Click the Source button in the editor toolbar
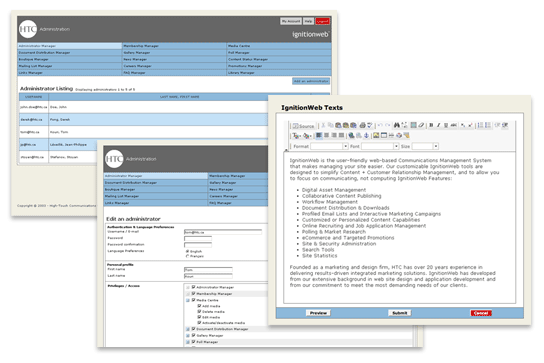This screenshot has width=544, height=363. [303, 126]
